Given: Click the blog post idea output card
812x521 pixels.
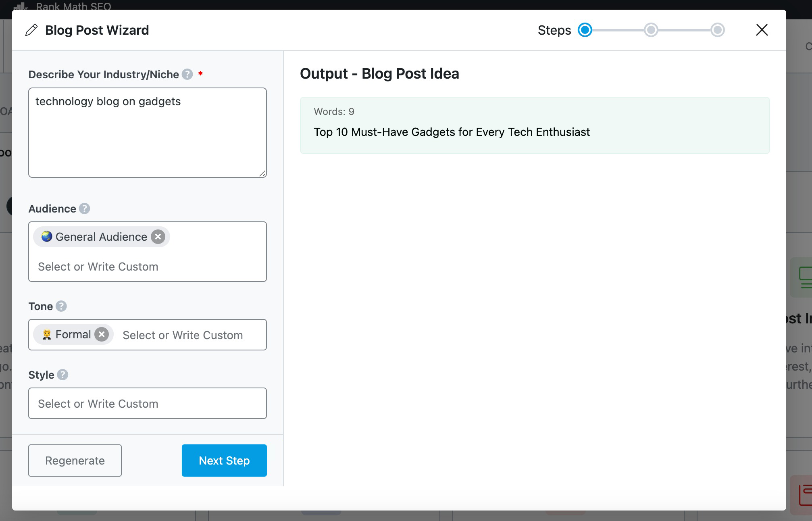Looking at the screenshot, I should 535,125.
